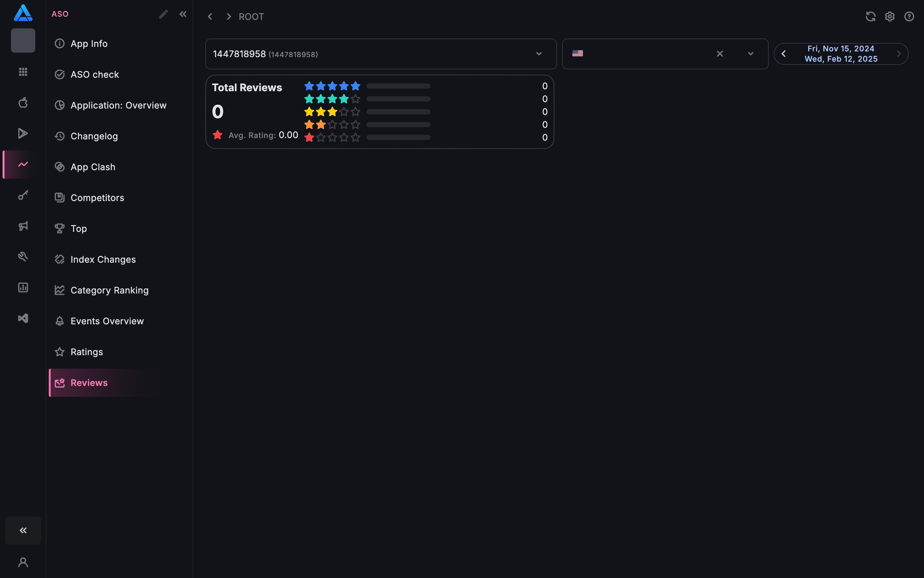The width and height of the screenshot is (924, 578).
Task: Open the apps grid icon in the rail
Action: (x=23, y=72)
